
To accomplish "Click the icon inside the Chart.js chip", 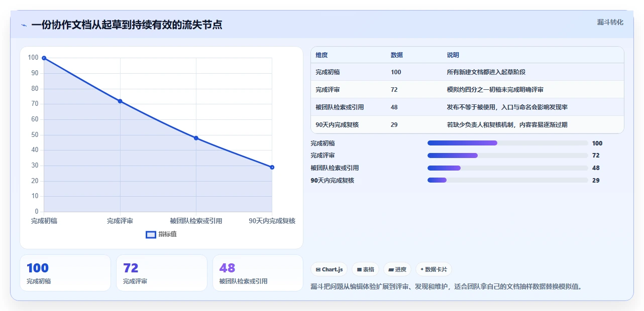I will pyautogui.click(x=318, y=270).
